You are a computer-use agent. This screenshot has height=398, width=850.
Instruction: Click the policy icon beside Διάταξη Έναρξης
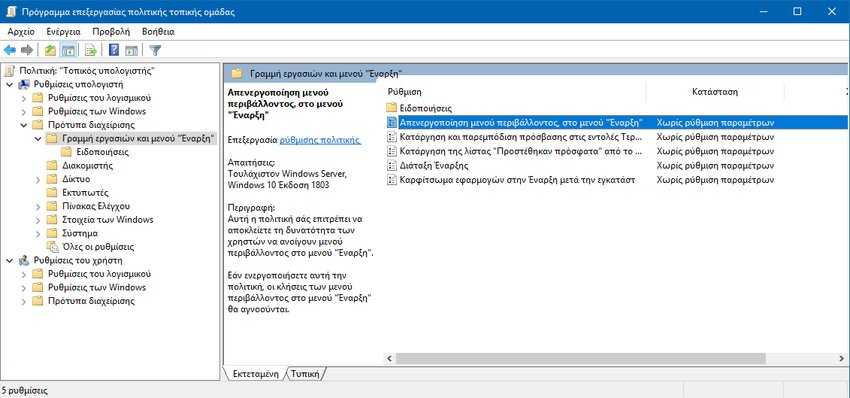coord(391,165)
